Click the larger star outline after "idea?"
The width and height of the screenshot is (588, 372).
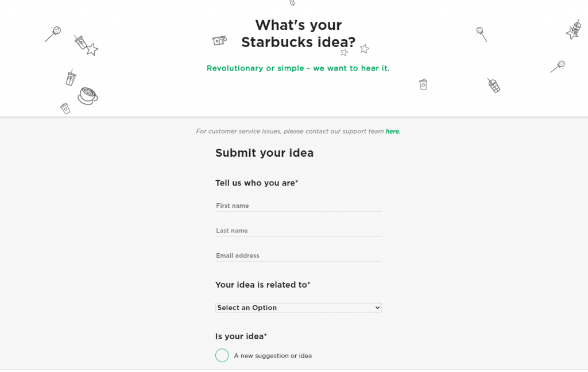pos(364,49)
